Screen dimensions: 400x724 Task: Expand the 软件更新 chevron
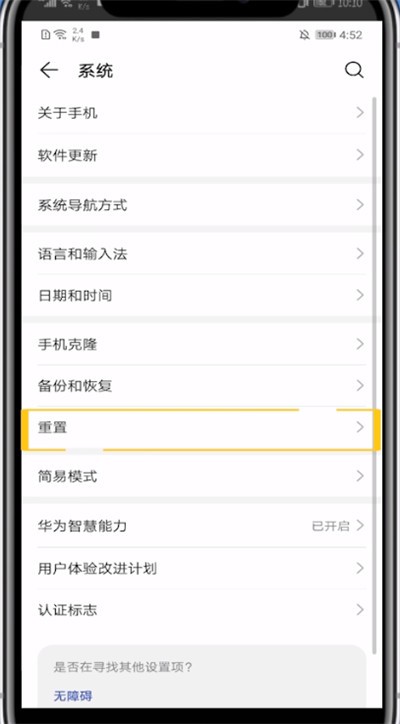[360, 155]
